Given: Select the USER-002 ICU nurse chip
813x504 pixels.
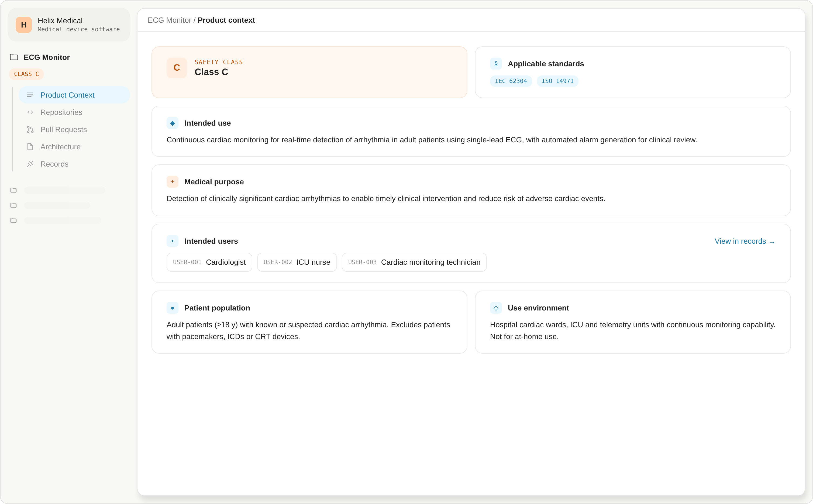Looking at the screenshot, I should click(297, 262).
